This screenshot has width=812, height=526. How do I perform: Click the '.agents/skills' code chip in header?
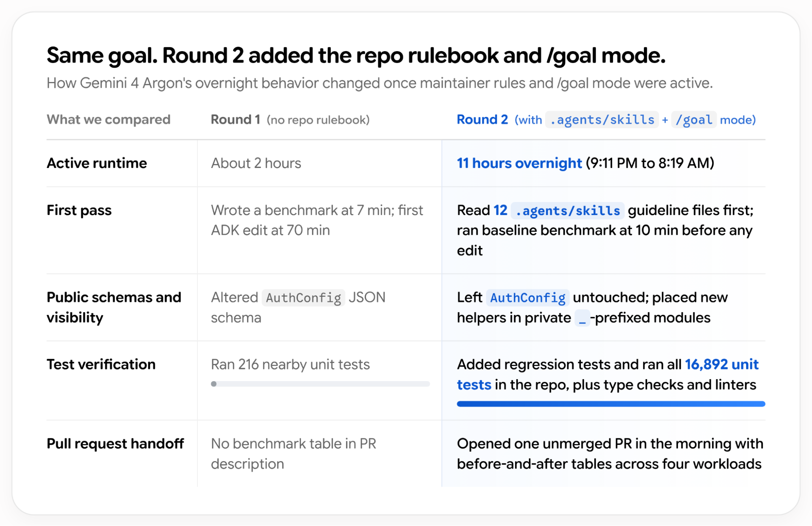pyautogui.click(x=602, y=120)
